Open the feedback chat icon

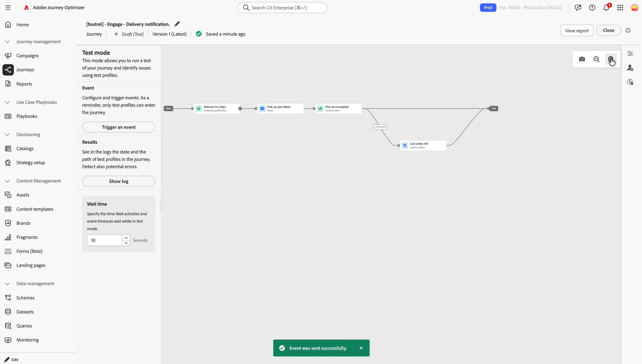pos(578,8)
